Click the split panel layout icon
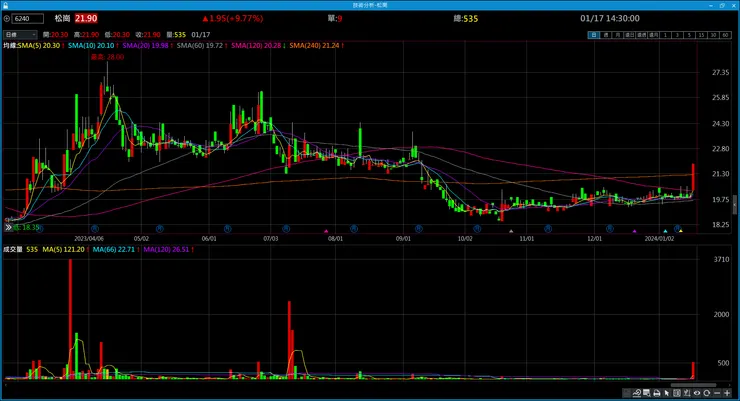The height and width of the screenshot is (401, 740). tap(677, 393)
